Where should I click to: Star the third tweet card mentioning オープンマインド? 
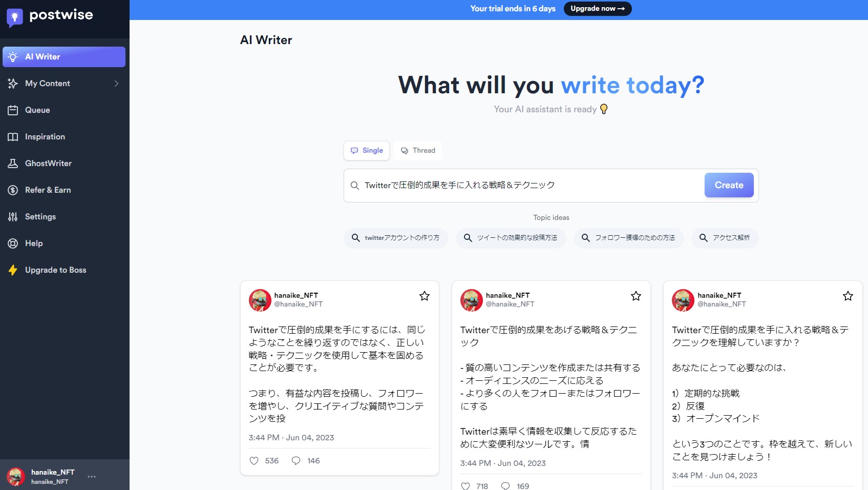[x=848, y=296]
